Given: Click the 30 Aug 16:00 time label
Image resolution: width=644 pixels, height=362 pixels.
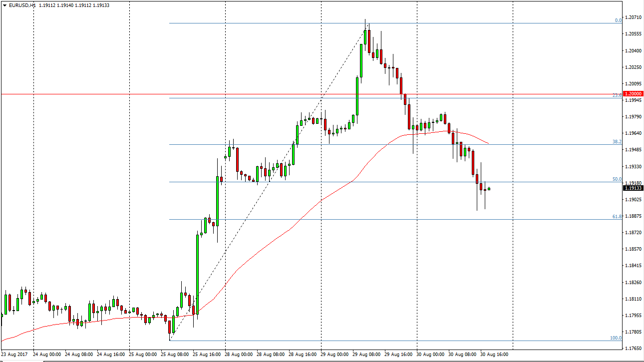Looking at the screenshot, I should coord(495,355).
